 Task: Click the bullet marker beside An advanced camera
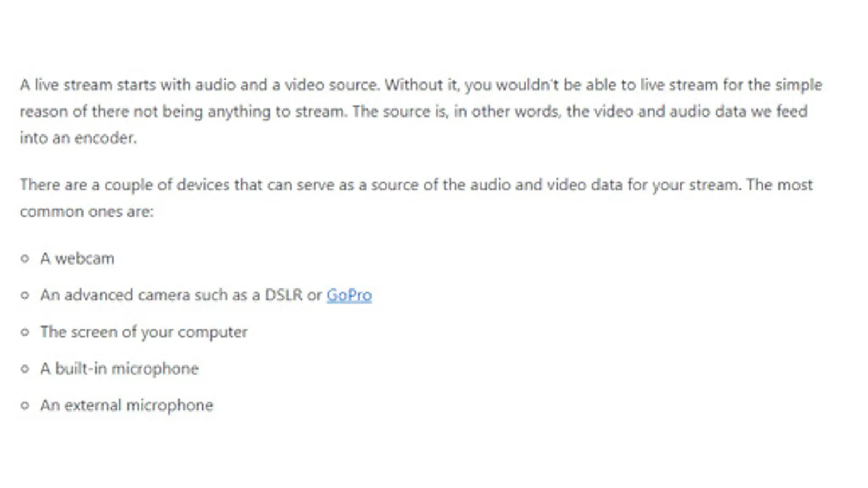pos(25,296)
